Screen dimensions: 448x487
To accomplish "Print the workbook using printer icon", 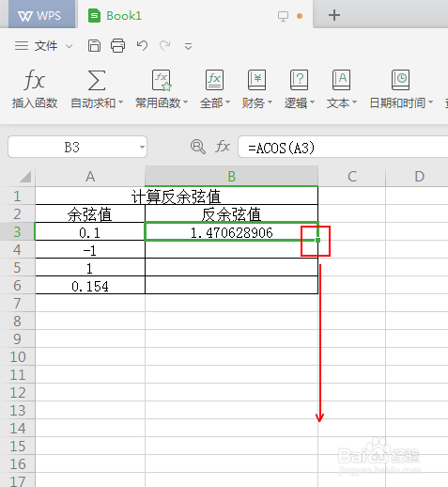I will [117, 46].
